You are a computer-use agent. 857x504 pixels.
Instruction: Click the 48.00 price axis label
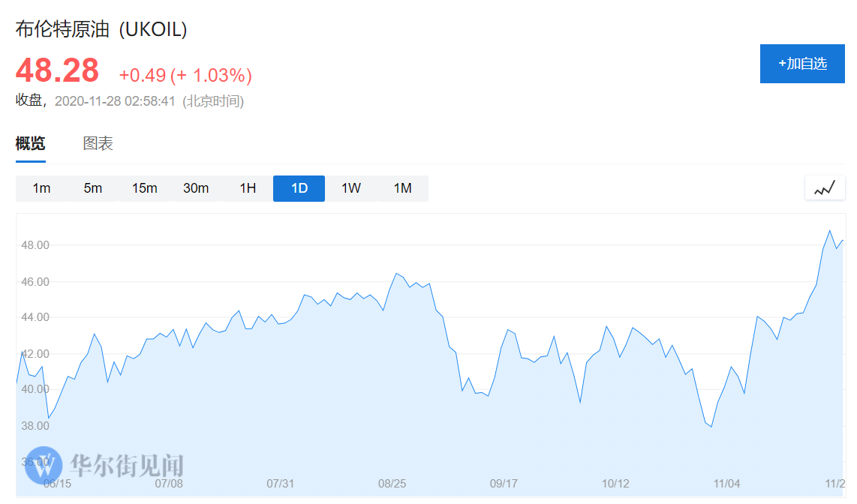pyautogui.click(x=34, y=245)
